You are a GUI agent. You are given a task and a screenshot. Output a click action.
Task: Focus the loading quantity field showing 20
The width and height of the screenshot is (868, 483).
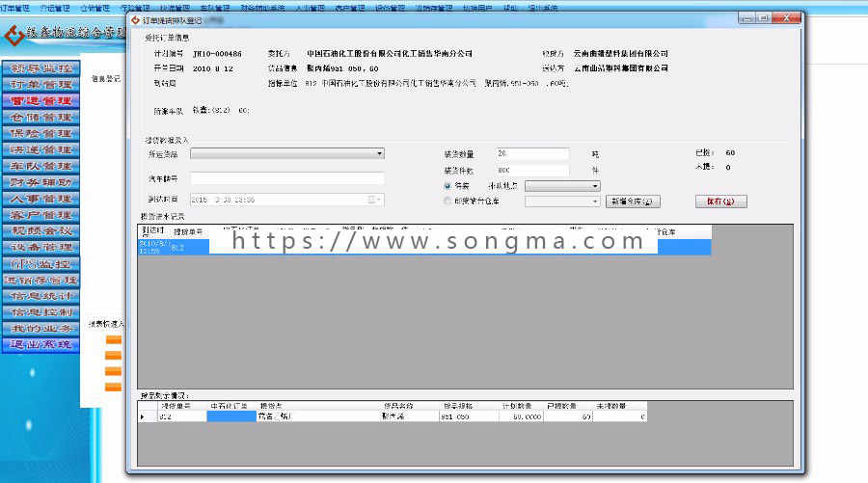click(x=532, y=154)
